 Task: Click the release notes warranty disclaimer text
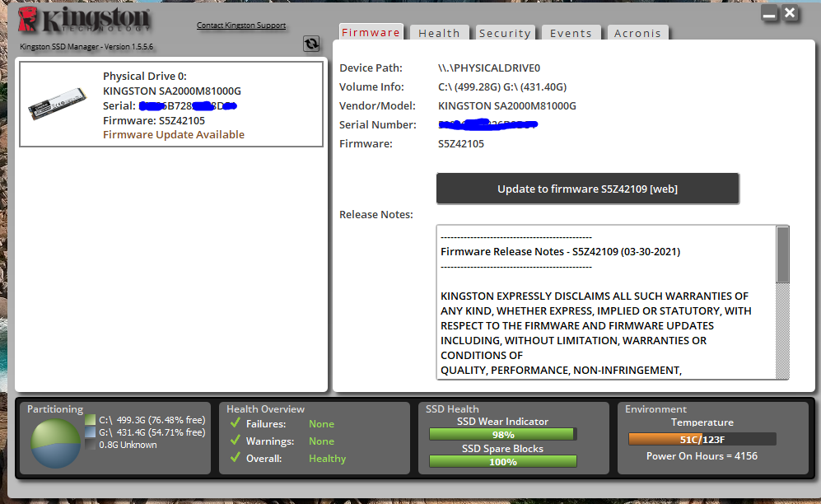pos(596,333)
